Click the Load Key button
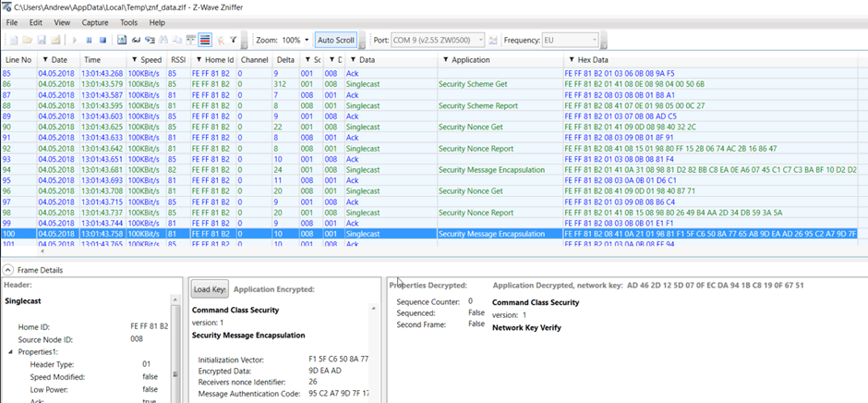Screen dimensions: 868x403 (x=210, y=289)
